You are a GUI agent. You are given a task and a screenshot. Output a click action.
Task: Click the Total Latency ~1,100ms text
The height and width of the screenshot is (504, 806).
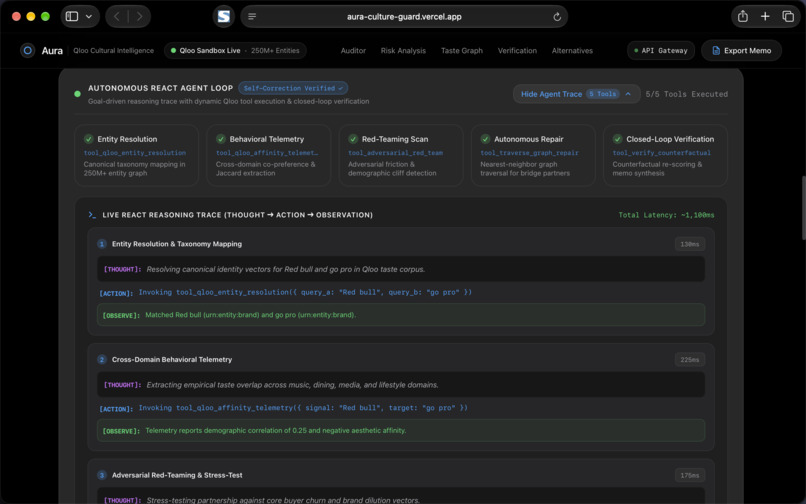coord(666,215)
